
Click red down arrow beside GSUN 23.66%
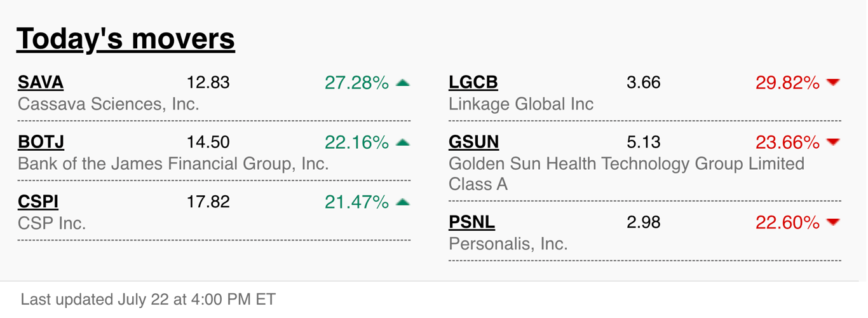(833, 142)
